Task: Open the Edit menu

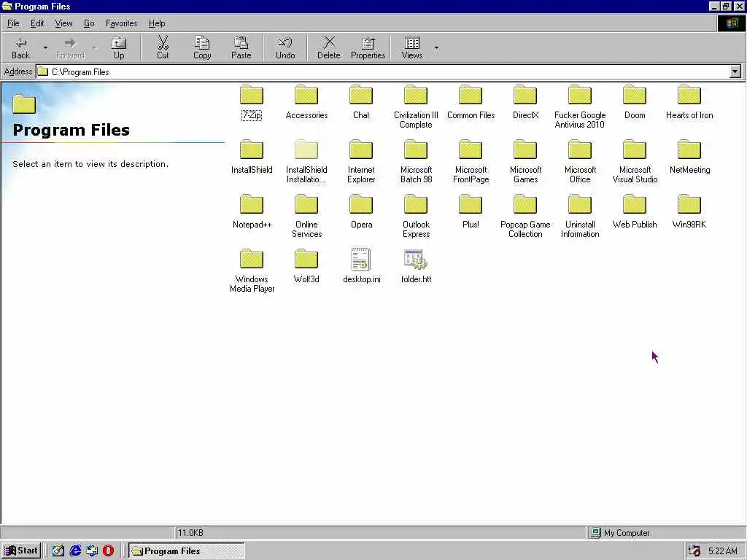Action: 37,23
